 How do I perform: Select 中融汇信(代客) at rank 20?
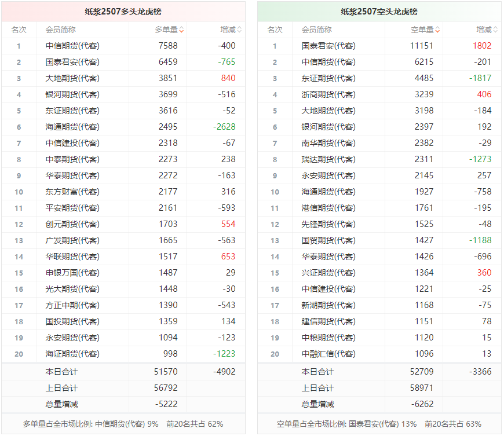click(328, 354)
